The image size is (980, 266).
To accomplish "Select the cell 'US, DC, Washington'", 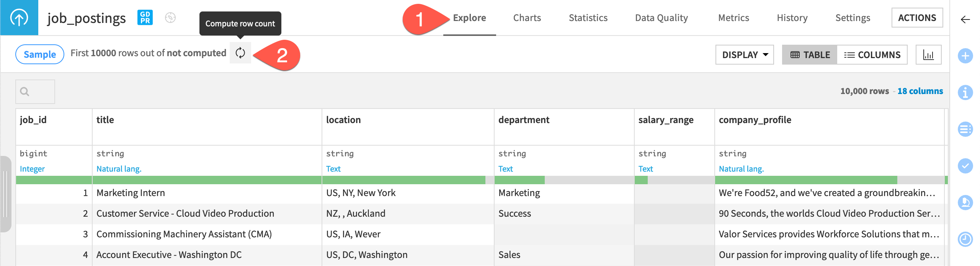I will 408,255.
